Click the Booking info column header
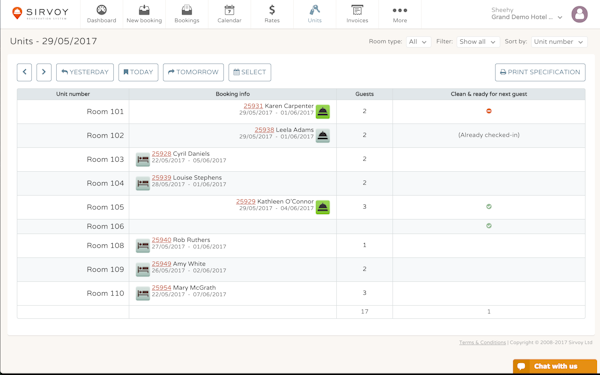Screen dimensions: 600x375 pos(233,94)
